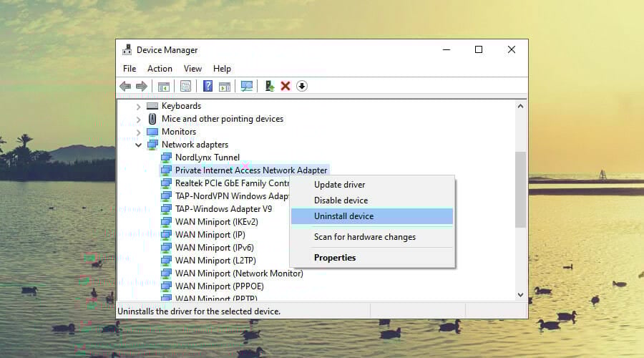
Task: Open the Help menu
Action: point(222,69)
